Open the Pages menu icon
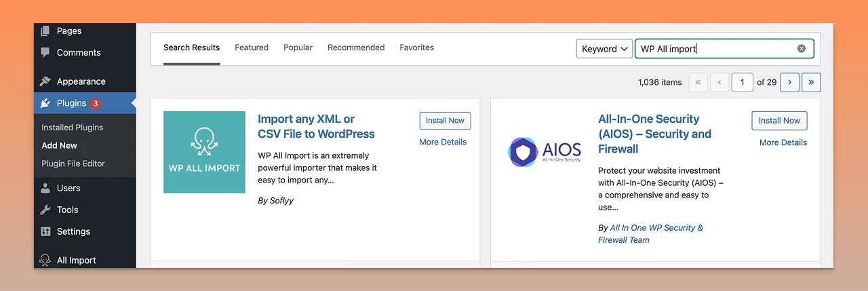The width and height of the screenshot is (868, 291). (x=45, y=31)
